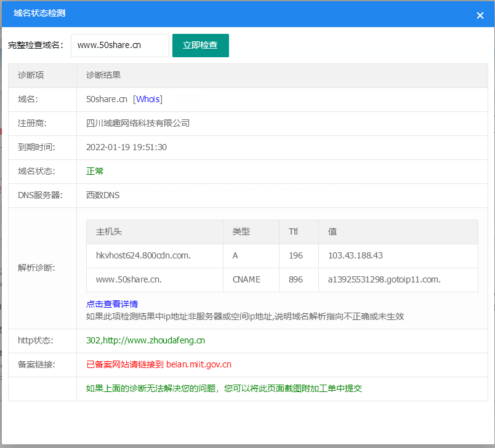The image size is (495, 448).
Task: Click expiry time 2022-01-19 19:51:30
Action: point(126,147)
